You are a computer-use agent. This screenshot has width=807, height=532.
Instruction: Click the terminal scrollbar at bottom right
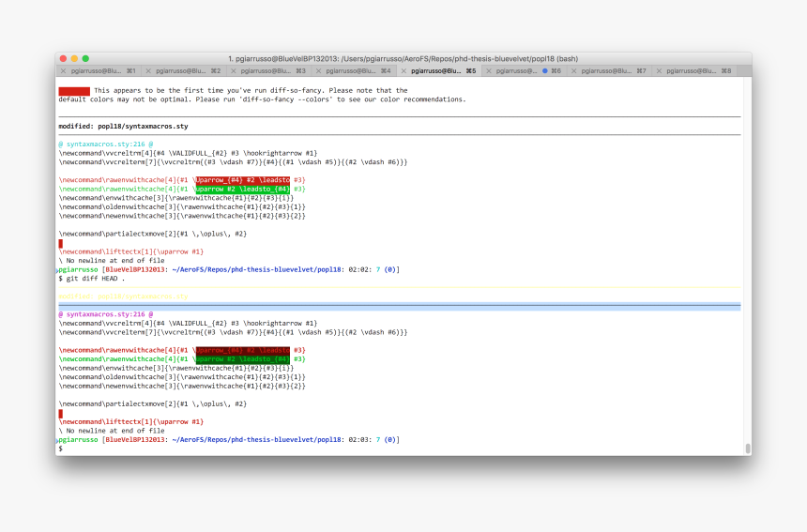point(747,448)
